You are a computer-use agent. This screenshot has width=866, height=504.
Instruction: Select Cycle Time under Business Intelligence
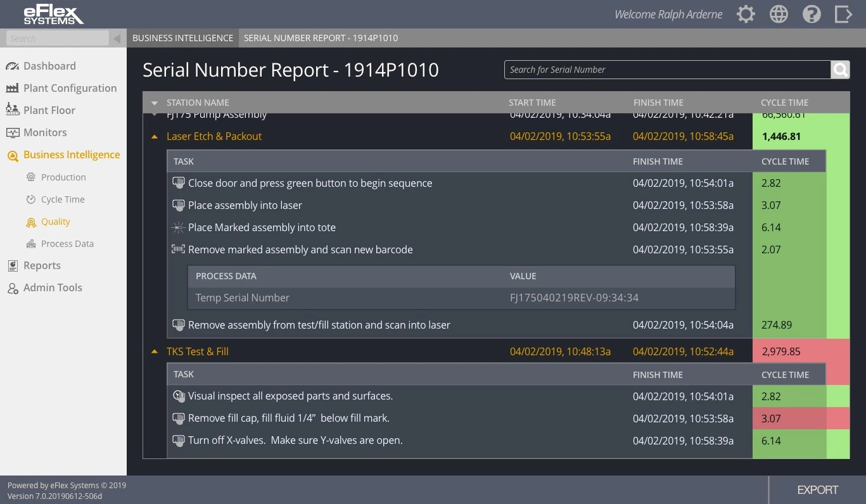click(x=62, y=199)
